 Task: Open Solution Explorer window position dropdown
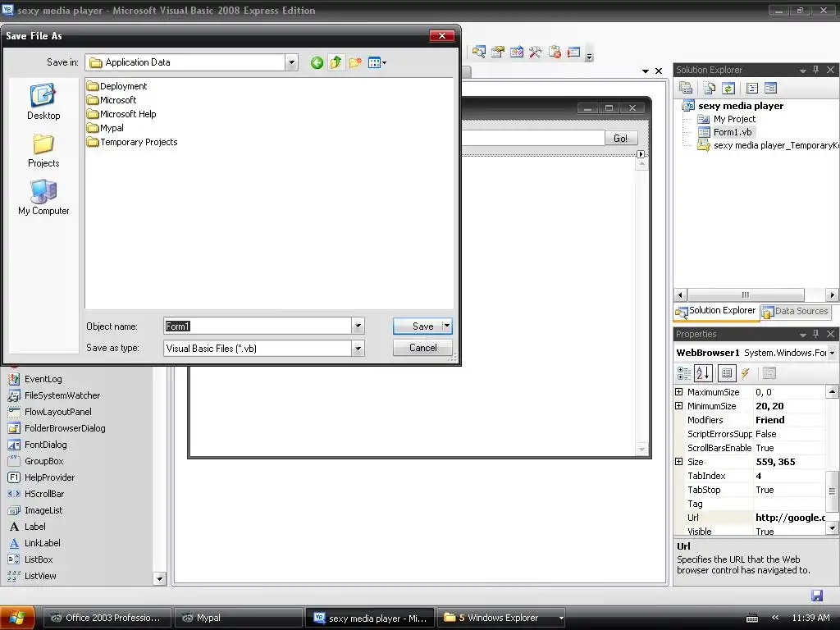[802, 71]
